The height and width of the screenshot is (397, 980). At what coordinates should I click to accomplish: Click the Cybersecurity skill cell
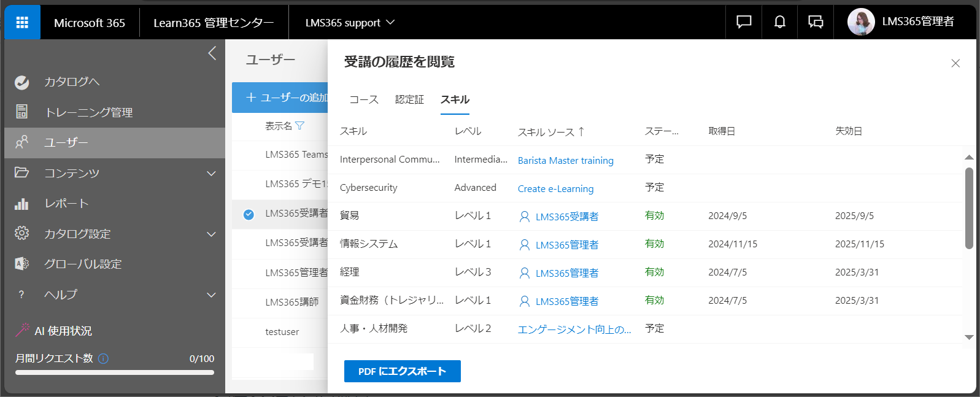tap(368, 188)
